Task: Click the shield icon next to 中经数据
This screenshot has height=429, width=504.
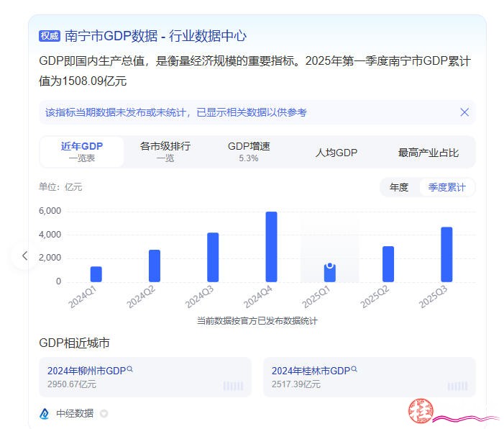Action: (x=104, y=414)
